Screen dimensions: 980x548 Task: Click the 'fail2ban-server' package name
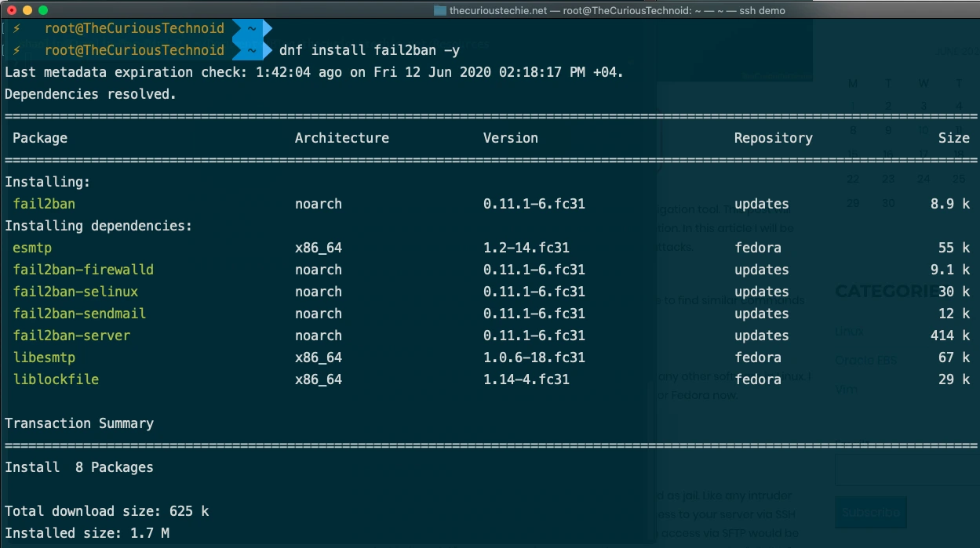pos(71,336)
